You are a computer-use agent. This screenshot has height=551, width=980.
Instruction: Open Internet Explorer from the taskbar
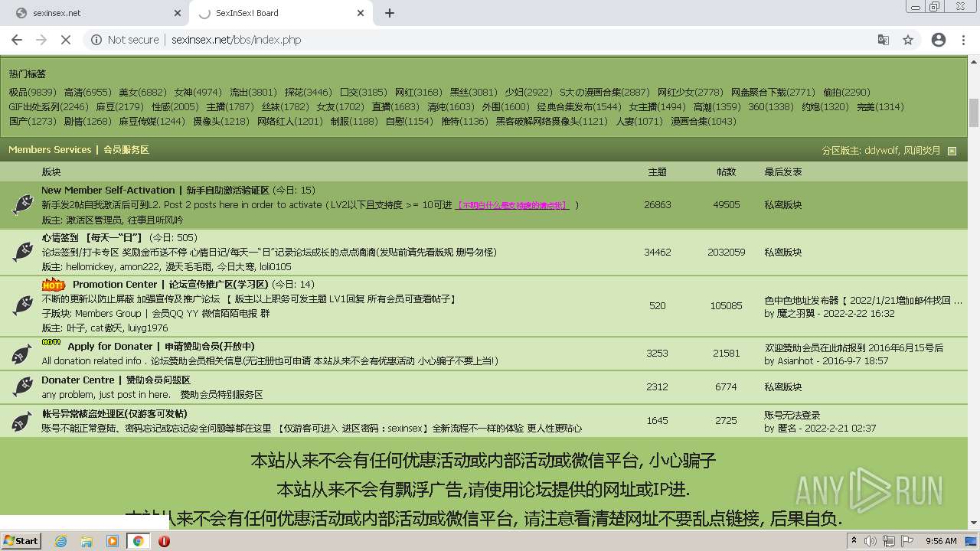click(60, 541)
